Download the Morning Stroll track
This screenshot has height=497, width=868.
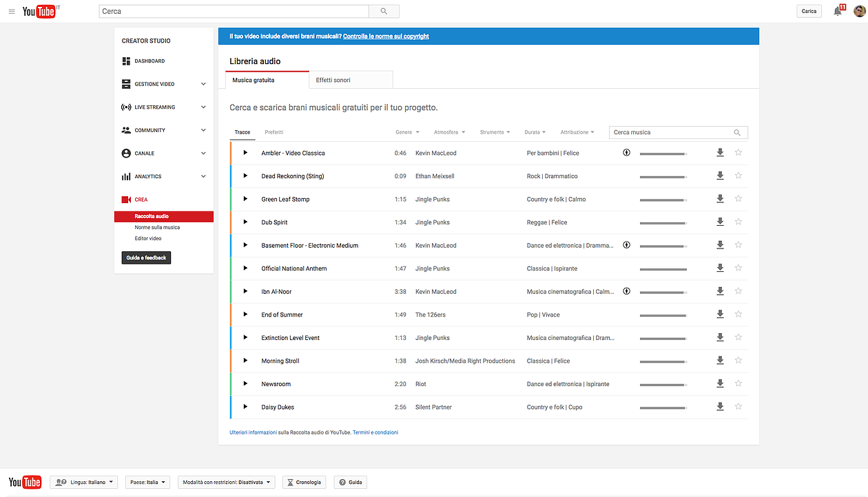[x=720, y=361]
